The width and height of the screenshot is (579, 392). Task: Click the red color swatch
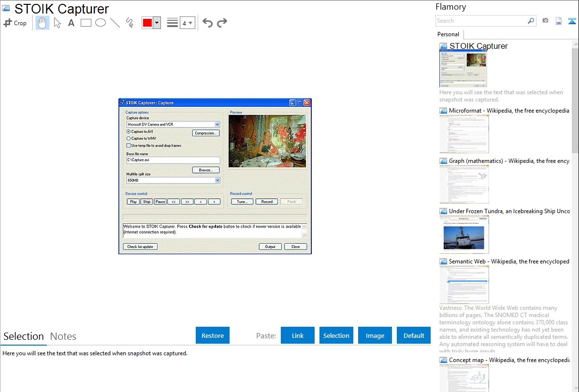tap(147, 23)
